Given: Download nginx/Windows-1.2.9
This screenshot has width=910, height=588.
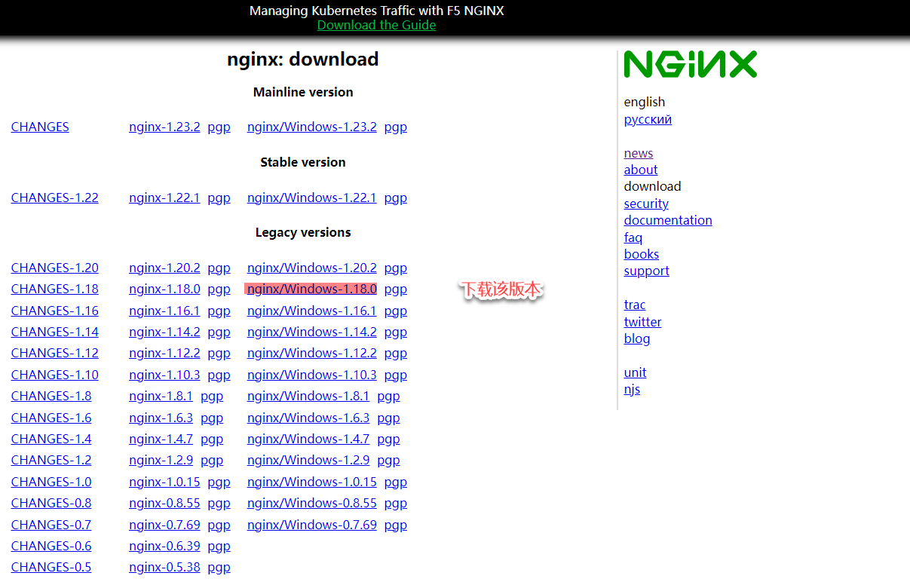Looking at the screenshot, I should click(x=308, y=460).
